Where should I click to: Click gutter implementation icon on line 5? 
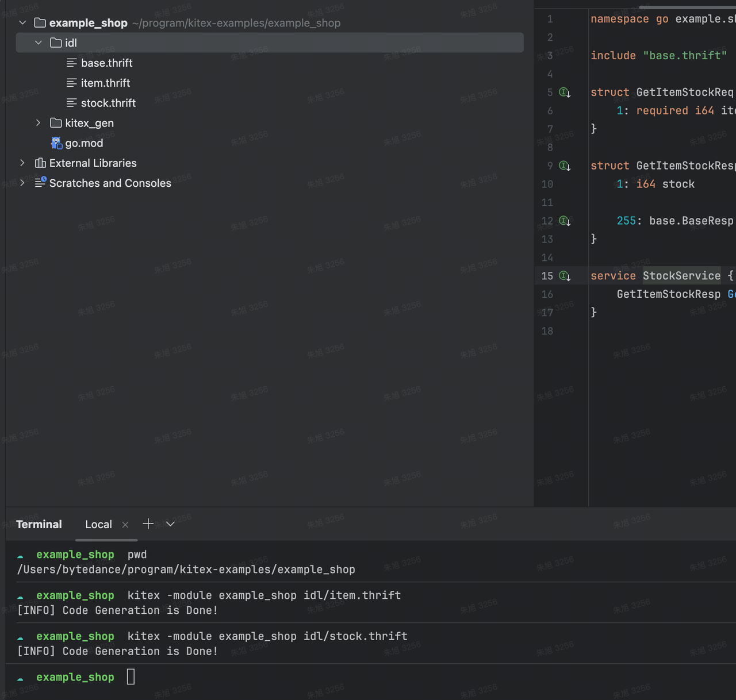coord(565,93)
